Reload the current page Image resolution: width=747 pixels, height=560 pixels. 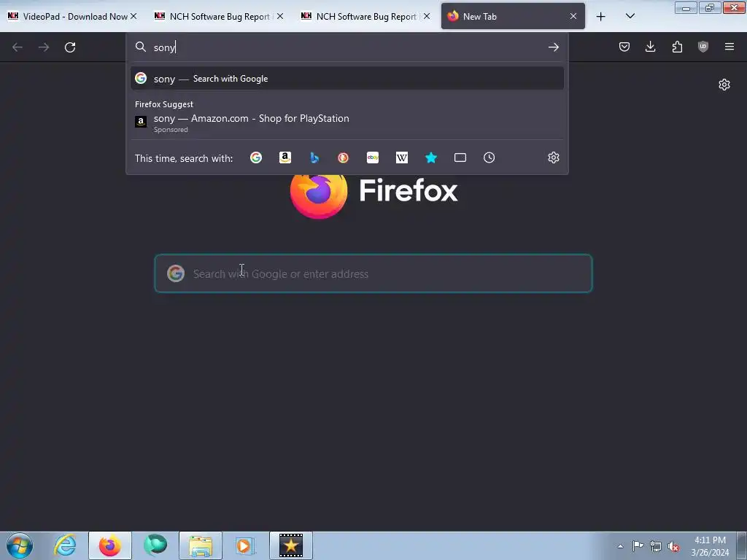coord(70,47)
